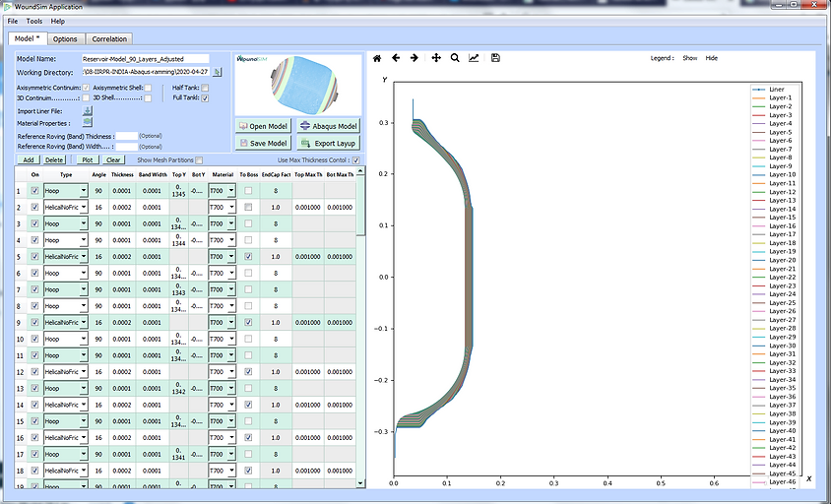Click the Working Directory path field
831x504 pixels.
(x=147, y=72)
